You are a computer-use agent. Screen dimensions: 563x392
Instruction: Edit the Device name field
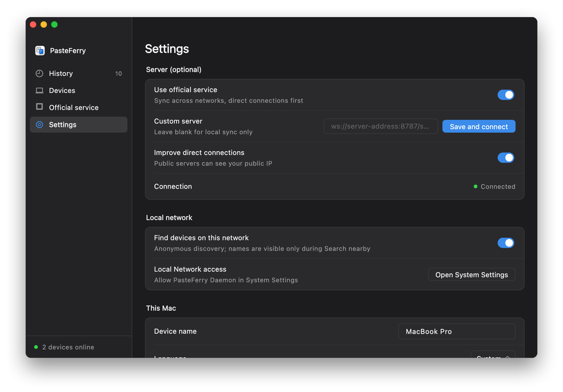click(x=457, y=331)
